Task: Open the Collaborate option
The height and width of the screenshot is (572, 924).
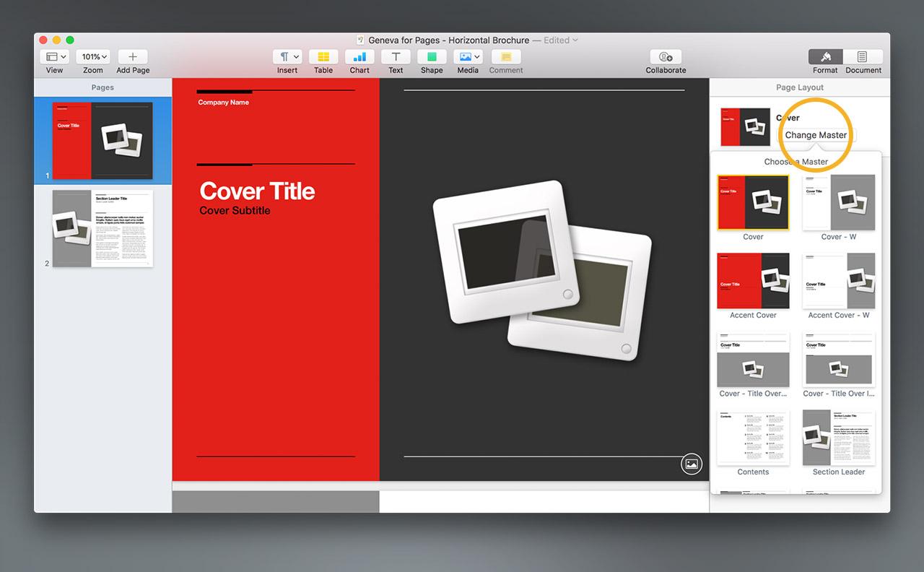Action: click(666, 57)
